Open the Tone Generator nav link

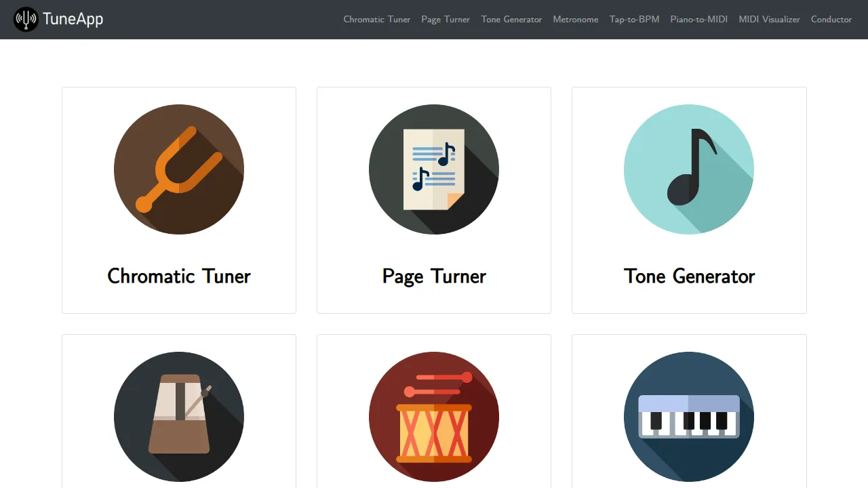pos(511,20)
